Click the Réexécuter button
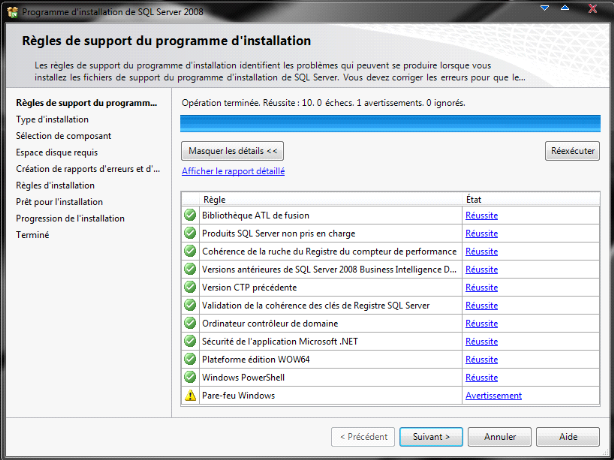Screen dimensions: 614x460 tap(572, 151)
